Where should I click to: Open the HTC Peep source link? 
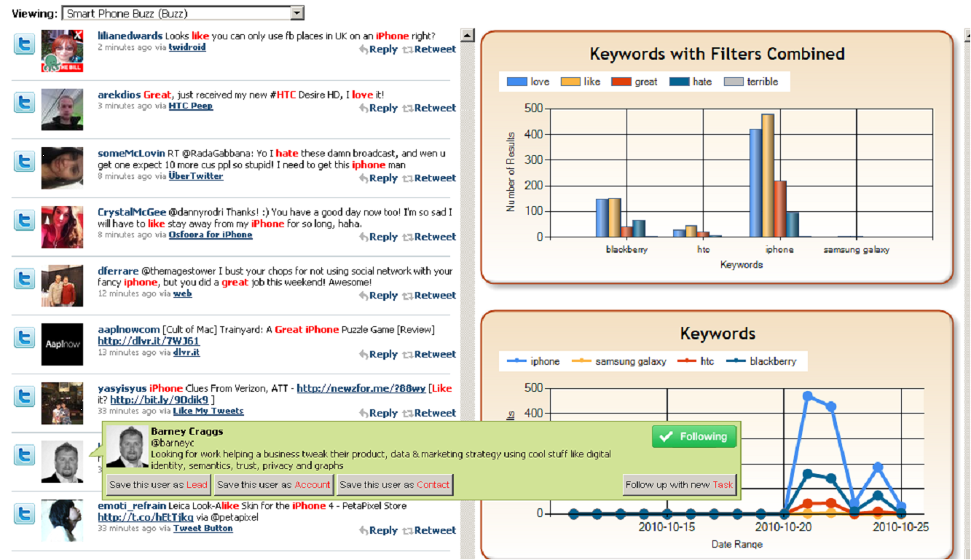(x=191, y=106)
